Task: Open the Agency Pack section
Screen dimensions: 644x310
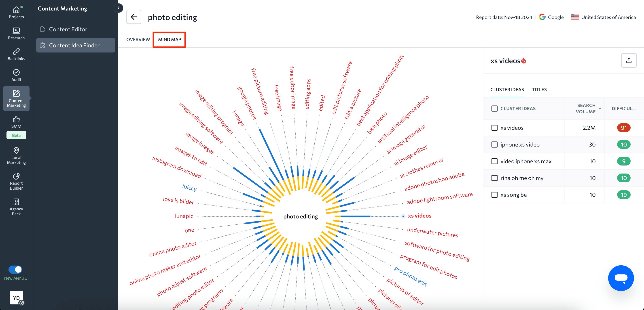Action: (16, 207)
